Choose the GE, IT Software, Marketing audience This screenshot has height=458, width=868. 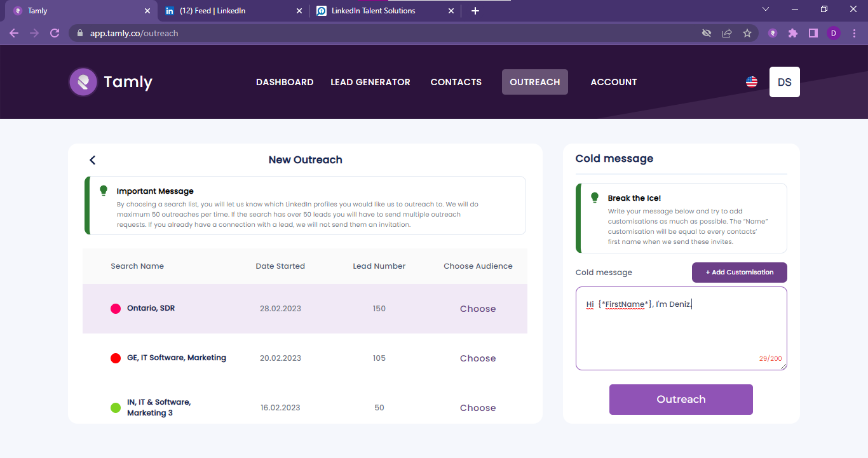pyautogui.click(x=478, y=358)
